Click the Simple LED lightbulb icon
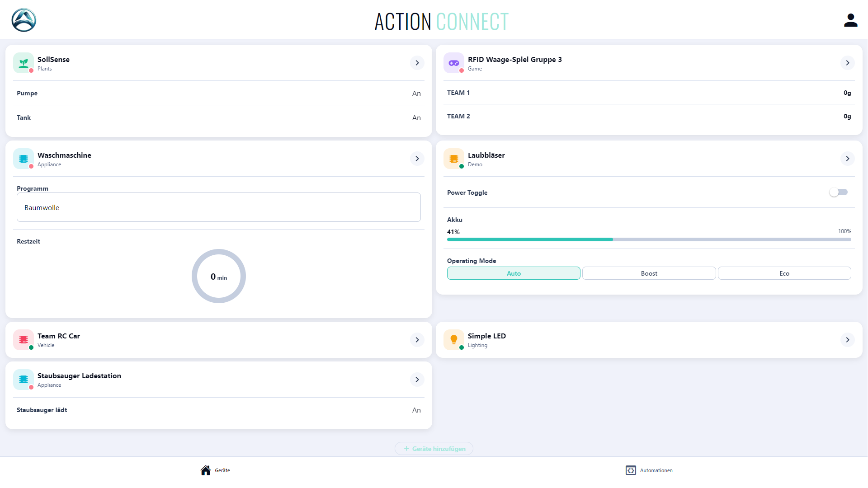Screen dimensions: 868x488 click(454, 340)
